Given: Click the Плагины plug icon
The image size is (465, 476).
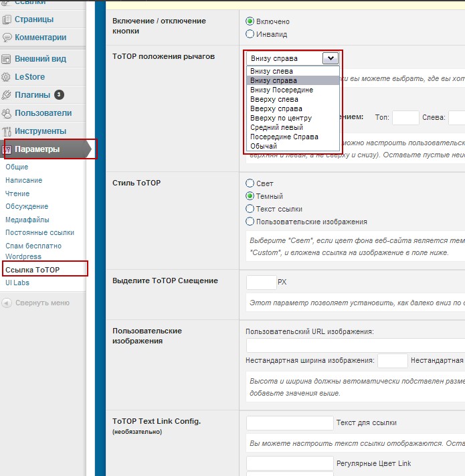Looking at the screenshot, I should coord(6,95).
